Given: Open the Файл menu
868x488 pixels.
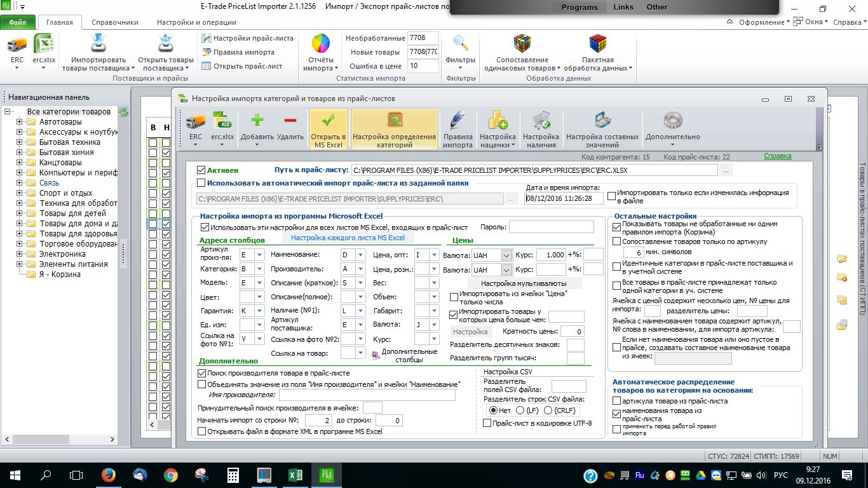Looking at the screenshot, I should tap(18, 22).
